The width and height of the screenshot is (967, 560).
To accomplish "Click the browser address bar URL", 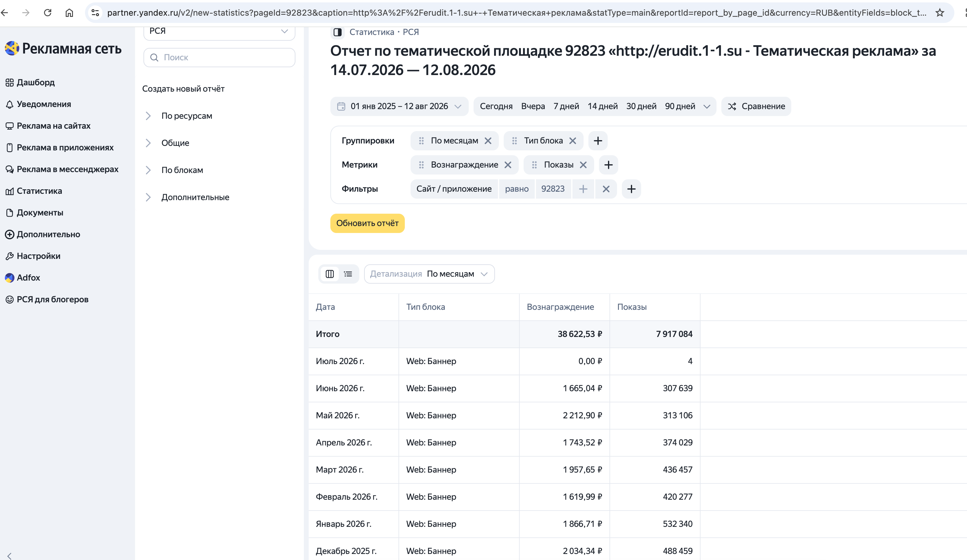I will [x=516, y=13].
